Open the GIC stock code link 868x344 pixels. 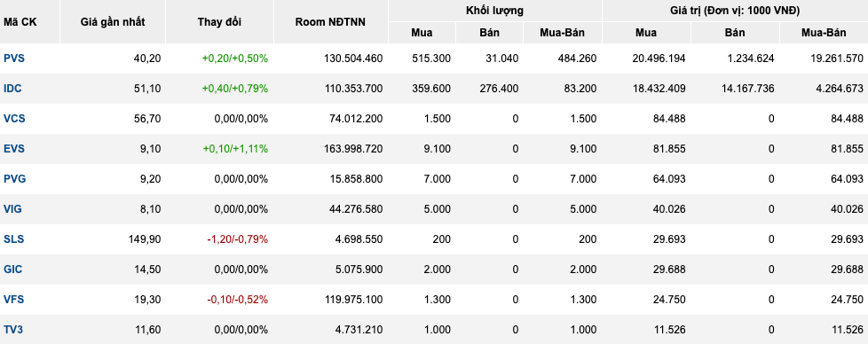click(12, 270)
